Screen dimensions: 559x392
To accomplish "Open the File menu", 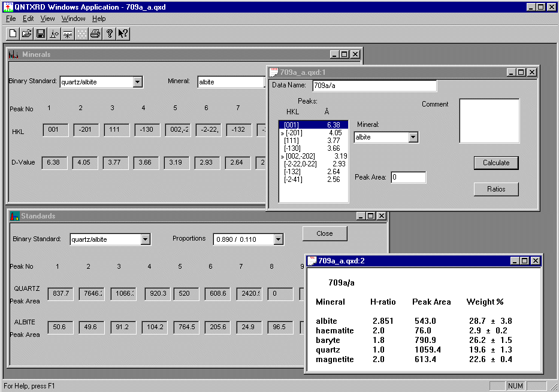I will pyautogui.click(x=11, y=19).
